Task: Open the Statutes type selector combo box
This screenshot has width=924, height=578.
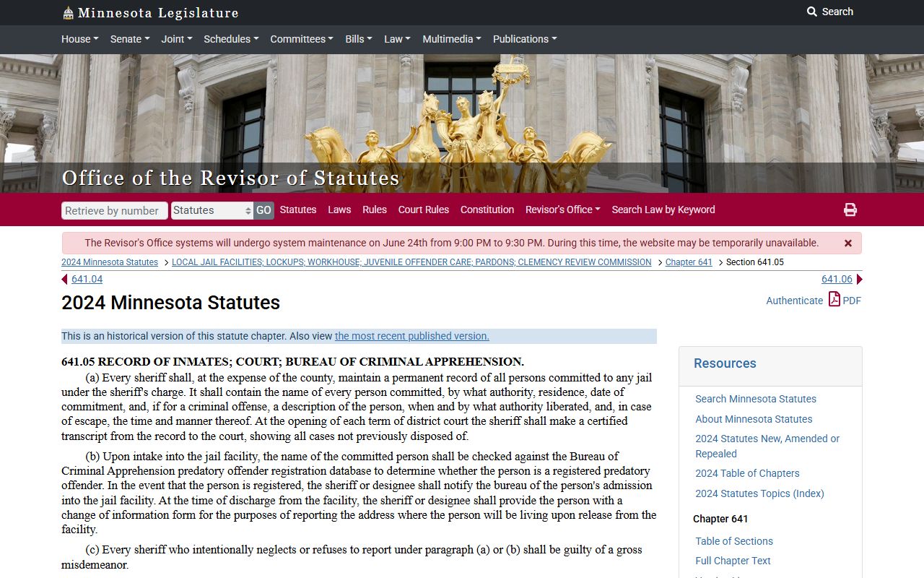Action: 212,210
